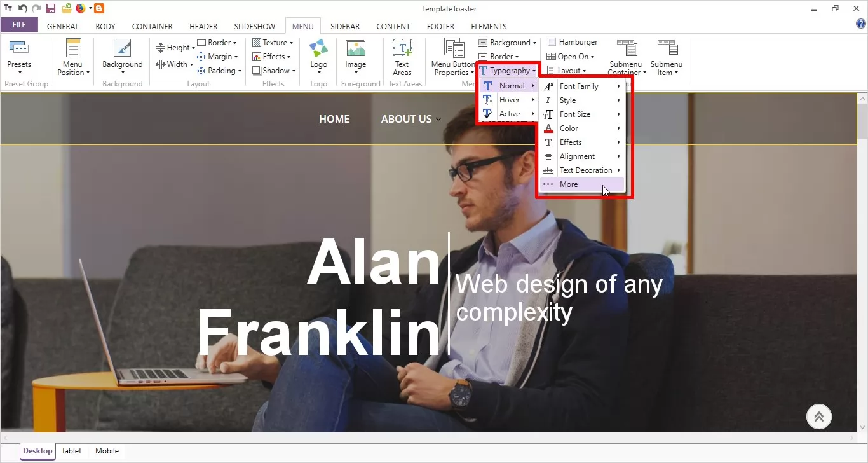
Task: Open the Presets gallery icon
Action: tap(19, 48)
